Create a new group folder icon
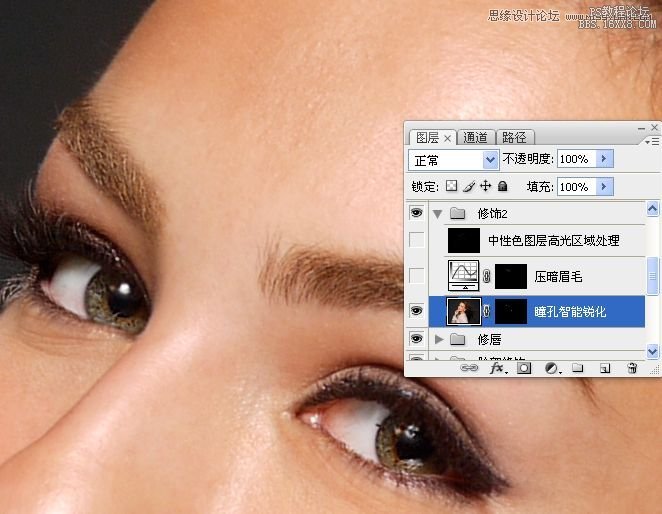The height and width of the screenshot is (514, 662). tap(578, 368)
